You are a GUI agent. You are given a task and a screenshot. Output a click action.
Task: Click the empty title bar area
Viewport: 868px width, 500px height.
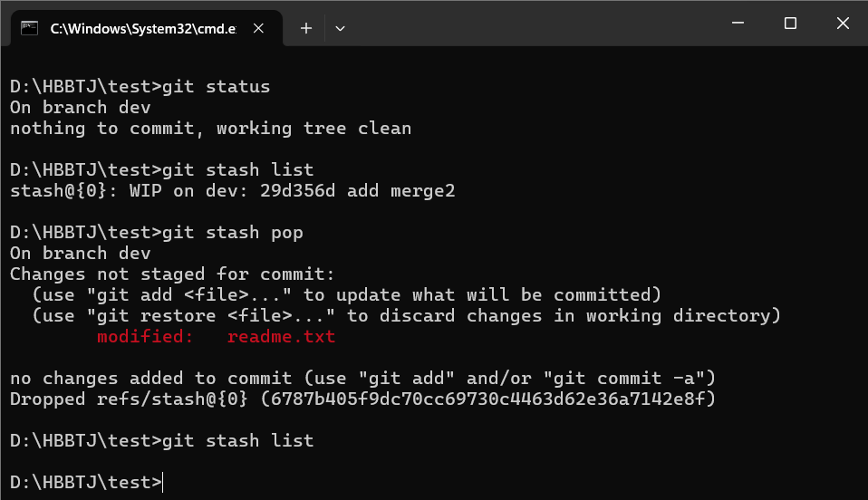coord(526,24)
